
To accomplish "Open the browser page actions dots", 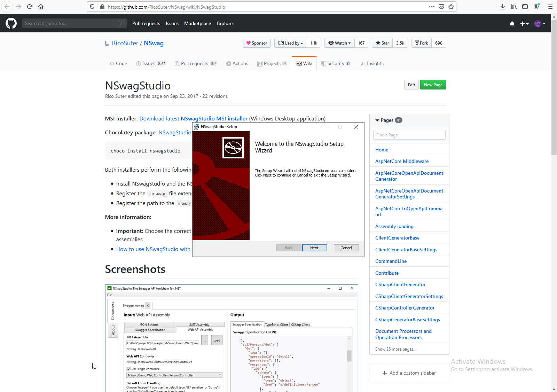I will pyautogui.click(x=432, y=7).
